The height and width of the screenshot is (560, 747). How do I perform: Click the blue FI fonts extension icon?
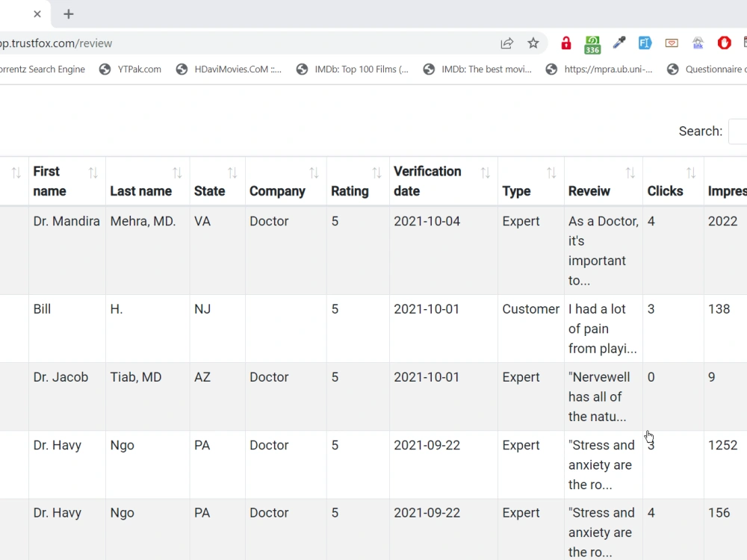(x=645, y=43)
